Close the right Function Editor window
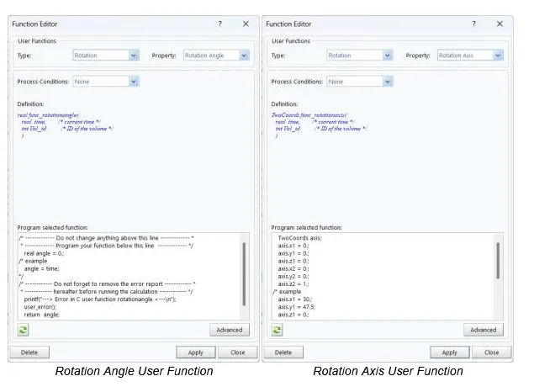Image resolution: width=534 pixels, height=392 pixels. click(500, 24)
